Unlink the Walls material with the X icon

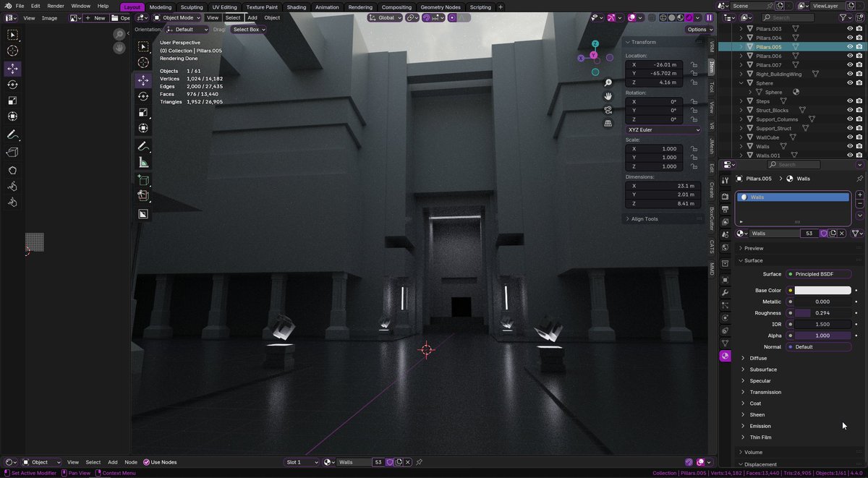[x=842, y=234]
